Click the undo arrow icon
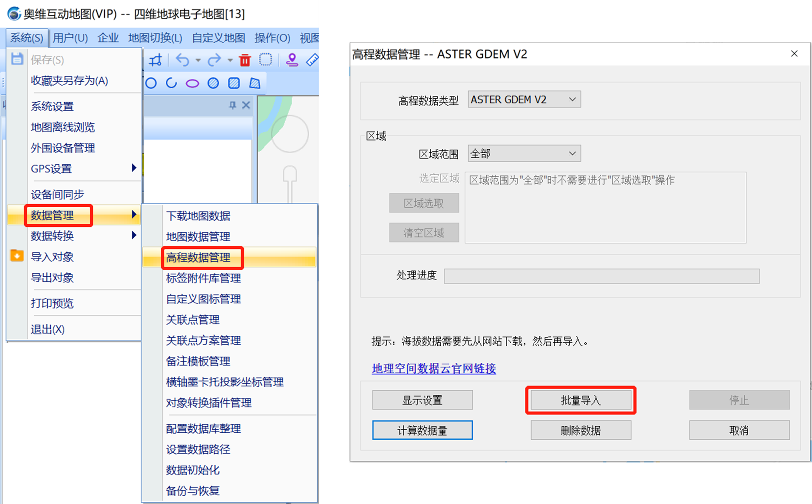The width and height of the screenshot is (812, 504). 182,60
